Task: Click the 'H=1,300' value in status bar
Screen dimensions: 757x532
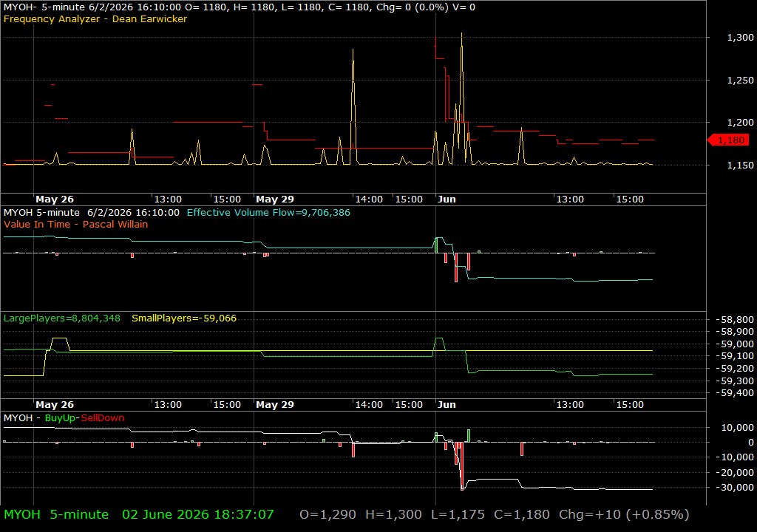Action: [393, 514]
